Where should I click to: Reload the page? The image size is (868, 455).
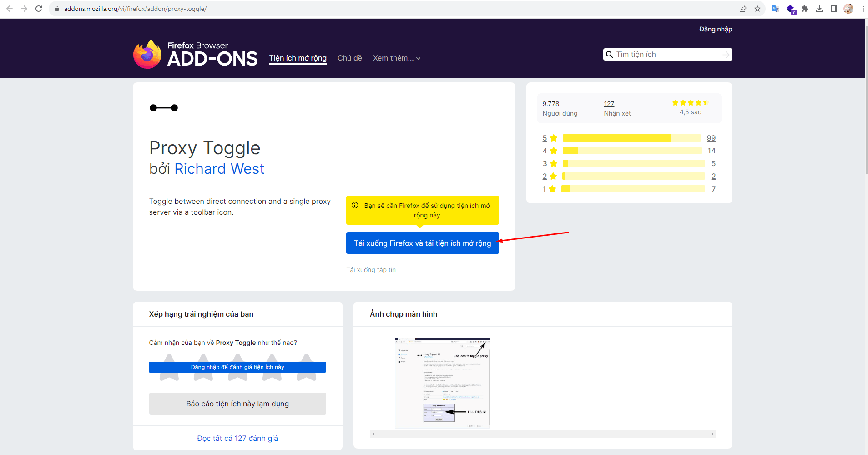click(x=39, y=9)
